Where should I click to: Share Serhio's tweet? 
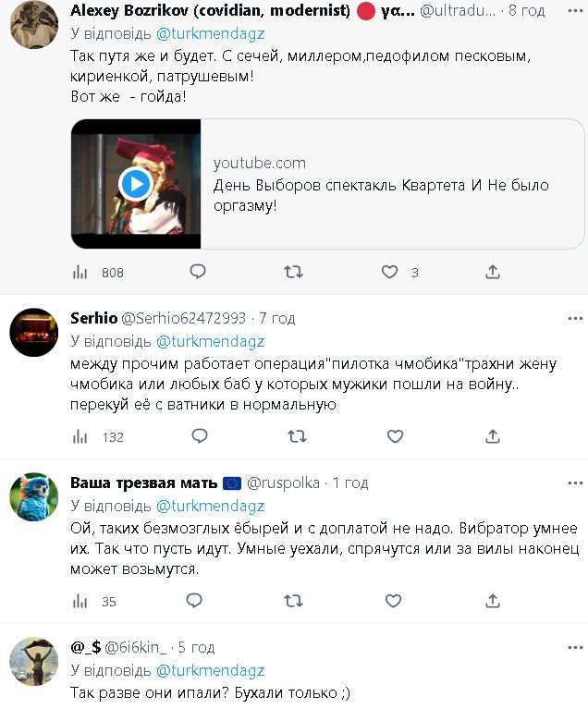click(x=493, y=436)
